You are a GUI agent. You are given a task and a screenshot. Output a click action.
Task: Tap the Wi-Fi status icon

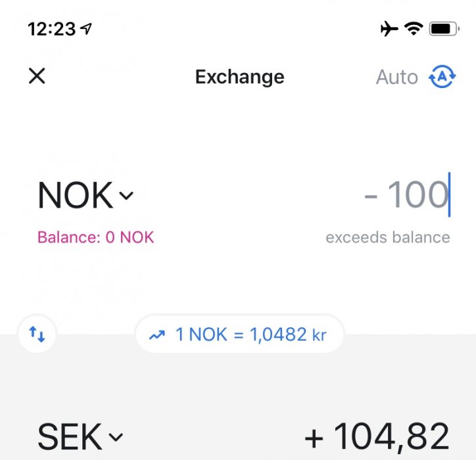pos(414,28)
